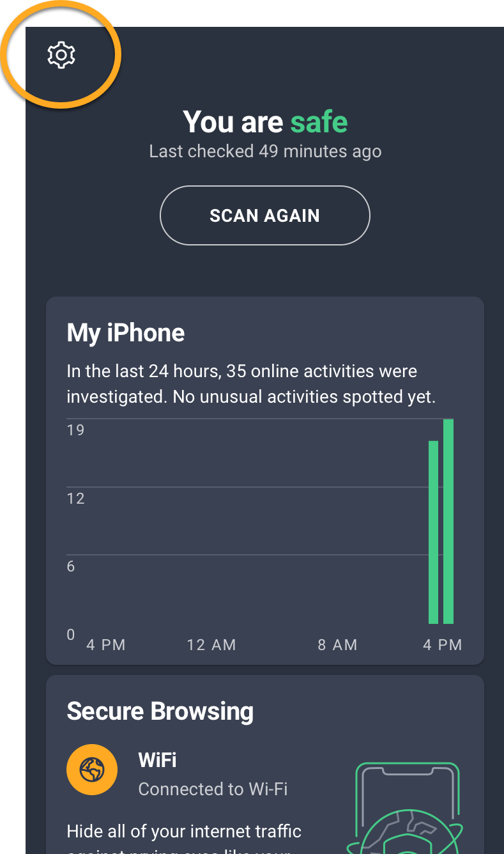Image resolution: width=504 pixels, height=854 pixels.
Task: Click the 12 AM label on chart axis
Action: click(x=211, y=645)
